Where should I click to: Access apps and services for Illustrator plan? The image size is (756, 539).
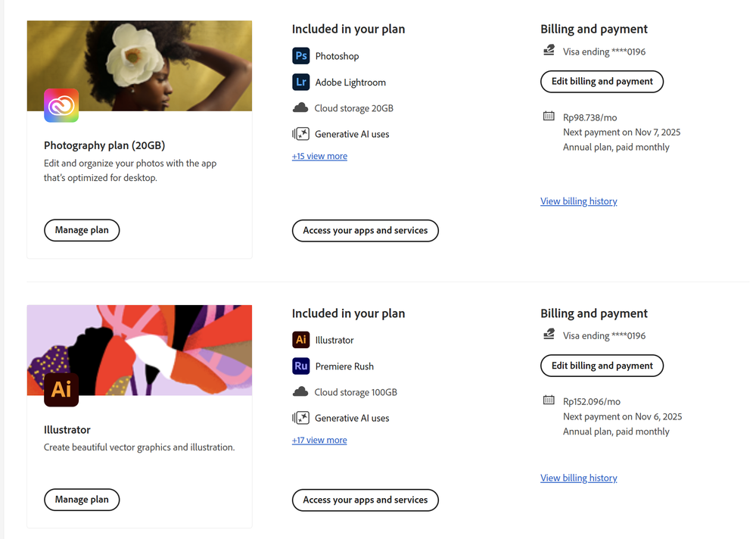[365, 500]
